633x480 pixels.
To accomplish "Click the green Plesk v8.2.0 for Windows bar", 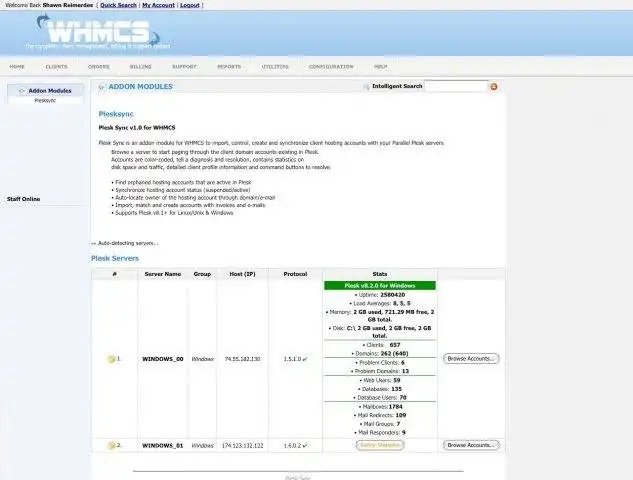I will click(x=380, y=286).
